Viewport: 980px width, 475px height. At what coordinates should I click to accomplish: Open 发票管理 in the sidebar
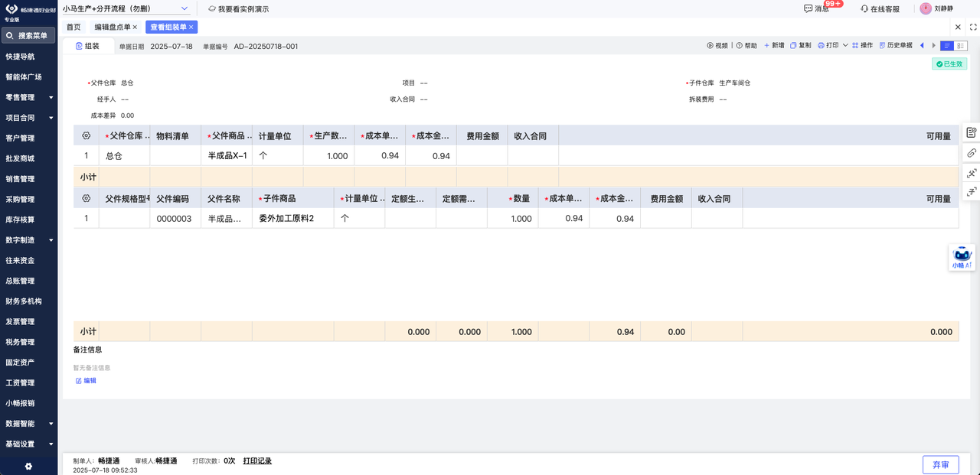[x=20, y=321]
